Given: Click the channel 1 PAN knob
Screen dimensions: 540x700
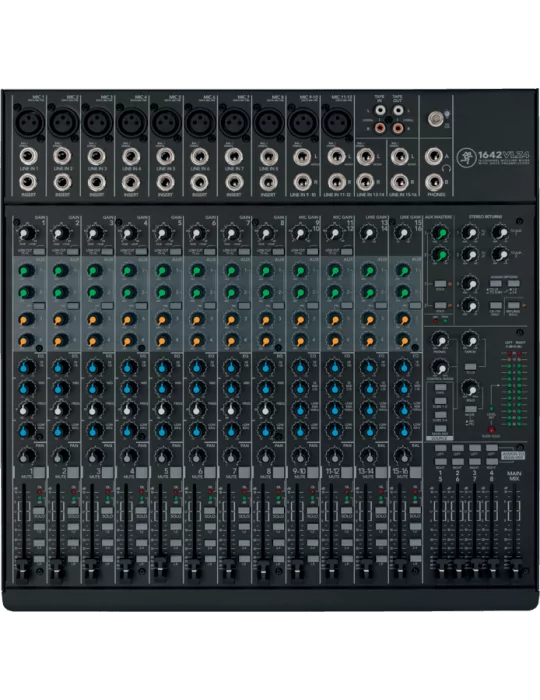Looking at the screenshot, I should click(27, 456).
